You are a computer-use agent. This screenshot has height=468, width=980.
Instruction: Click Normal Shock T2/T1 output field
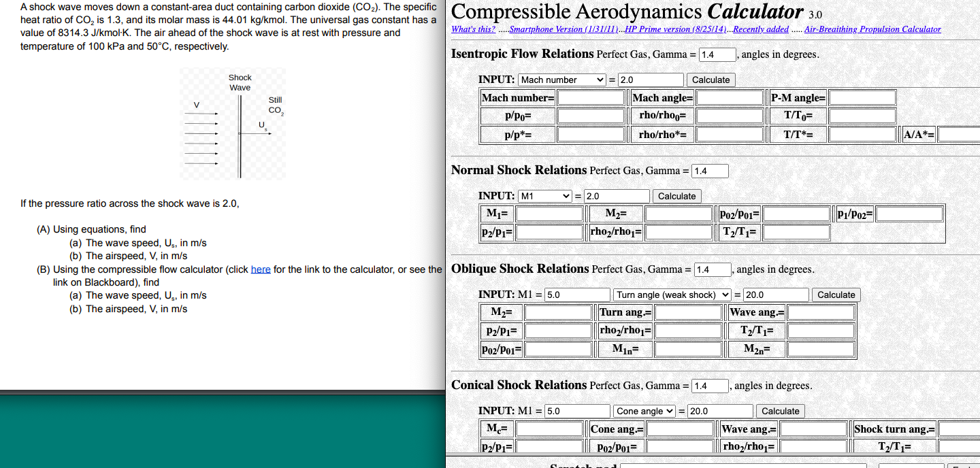(x=796, y=233)
